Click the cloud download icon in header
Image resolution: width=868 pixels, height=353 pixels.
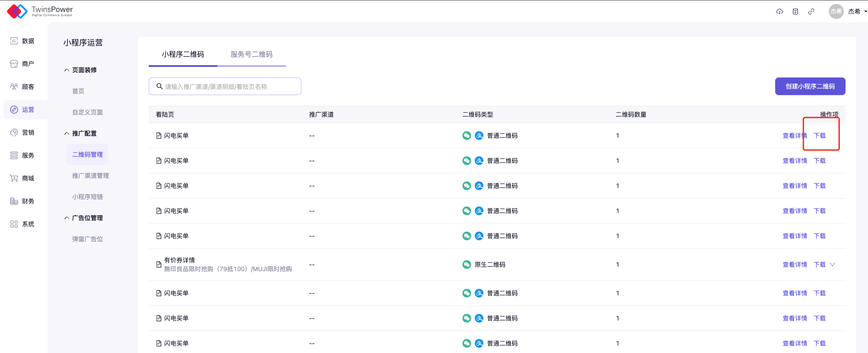(779, 11)
